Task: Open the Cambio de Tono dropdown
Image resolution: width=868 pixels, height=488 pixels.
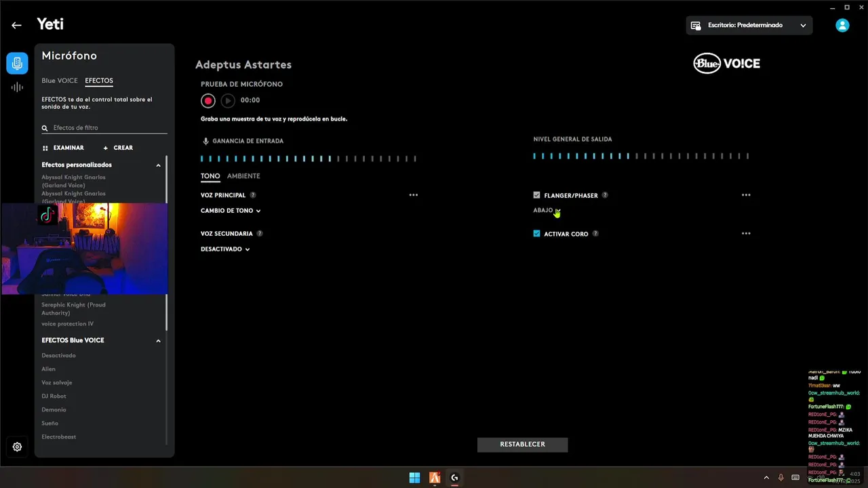Action: coord(231,211)
